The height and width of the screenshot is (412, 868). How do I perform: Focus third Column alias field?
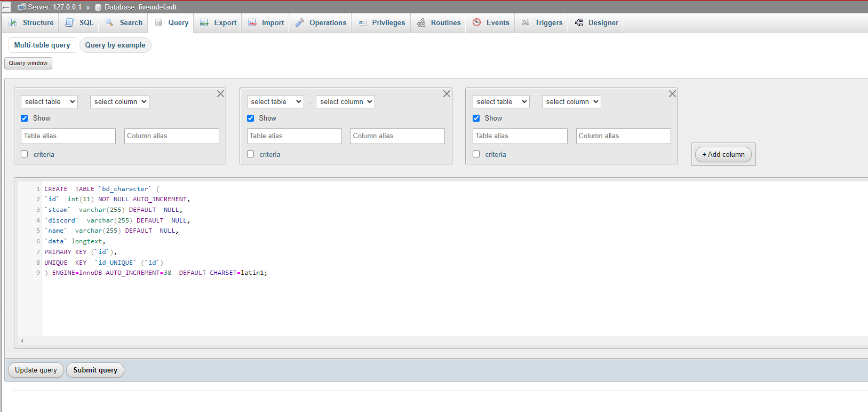pos(624,136)
